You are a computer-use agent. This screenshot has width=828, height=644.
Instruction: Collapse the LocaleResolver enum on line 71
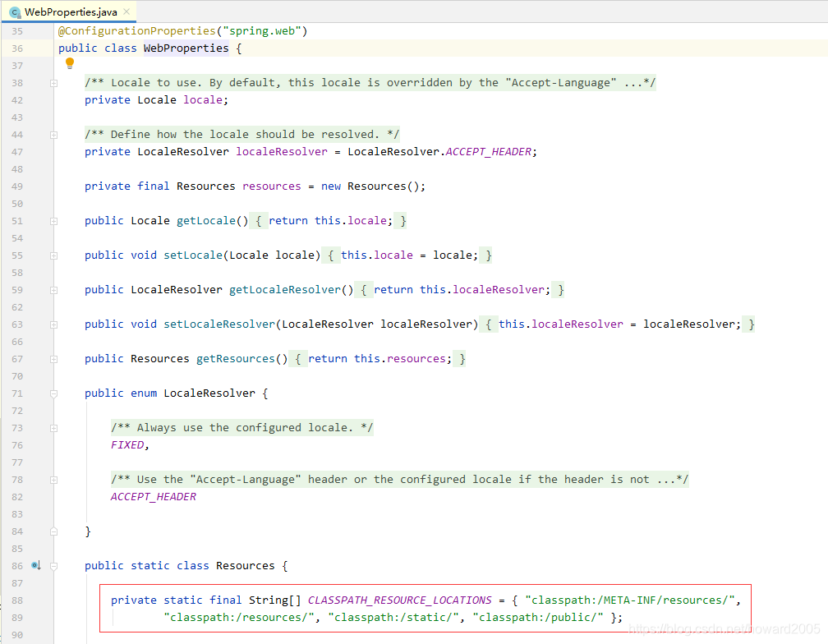(54, 393)
